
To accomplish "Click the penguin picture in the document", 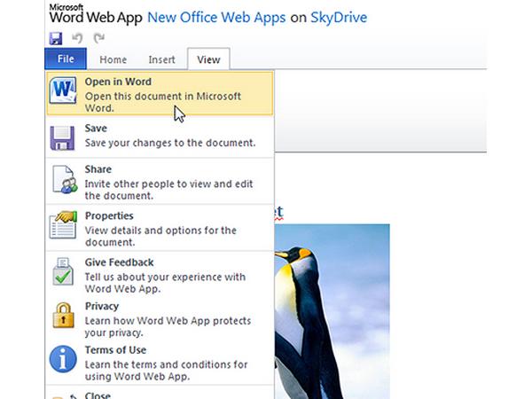I will tap(332, 311).
